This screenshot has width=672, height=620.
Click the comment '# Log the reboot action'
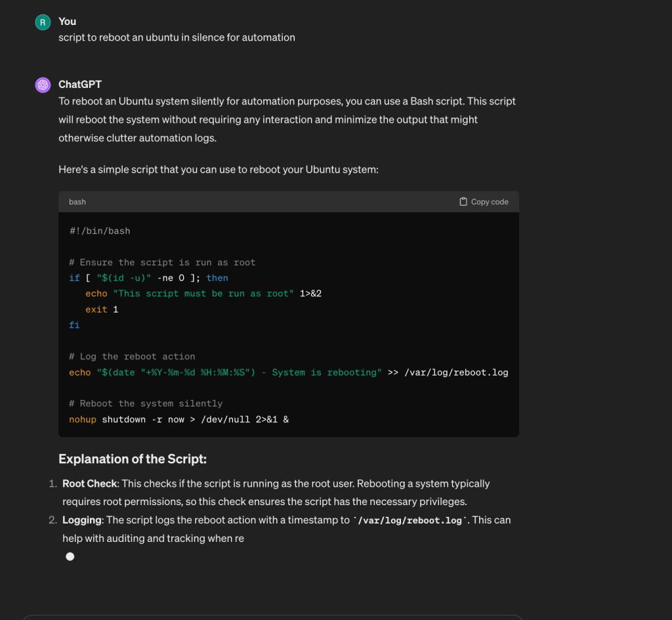point(132,357)
